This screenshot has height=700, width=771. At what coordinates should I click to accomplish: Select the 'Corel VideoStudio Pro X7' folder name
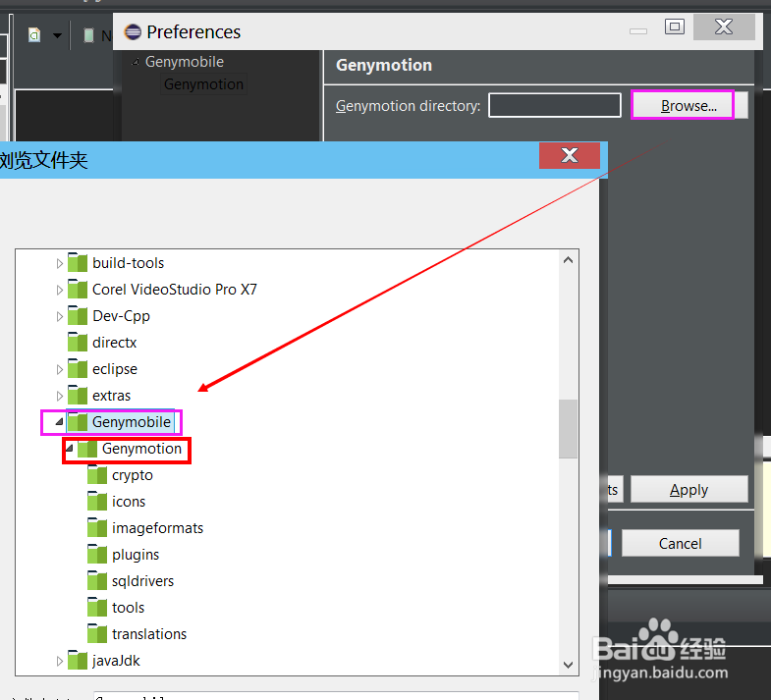(x=175, y=290)
